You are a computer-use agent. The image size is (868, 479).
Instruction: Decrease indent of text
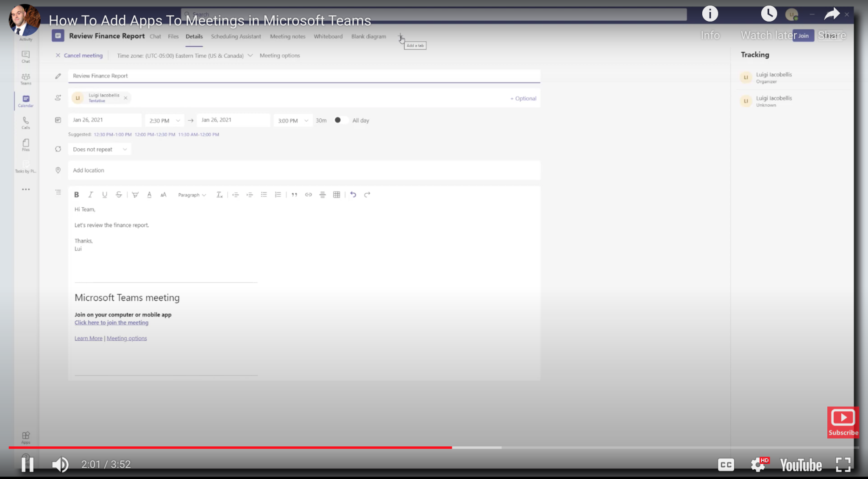point(236,195)
